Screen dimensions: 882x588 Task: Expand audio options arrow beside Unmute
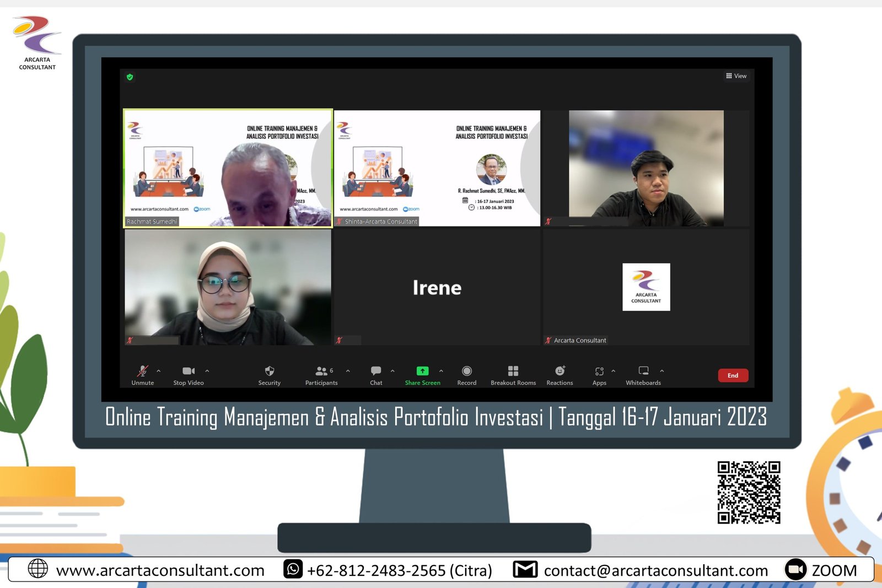(159, 371)
